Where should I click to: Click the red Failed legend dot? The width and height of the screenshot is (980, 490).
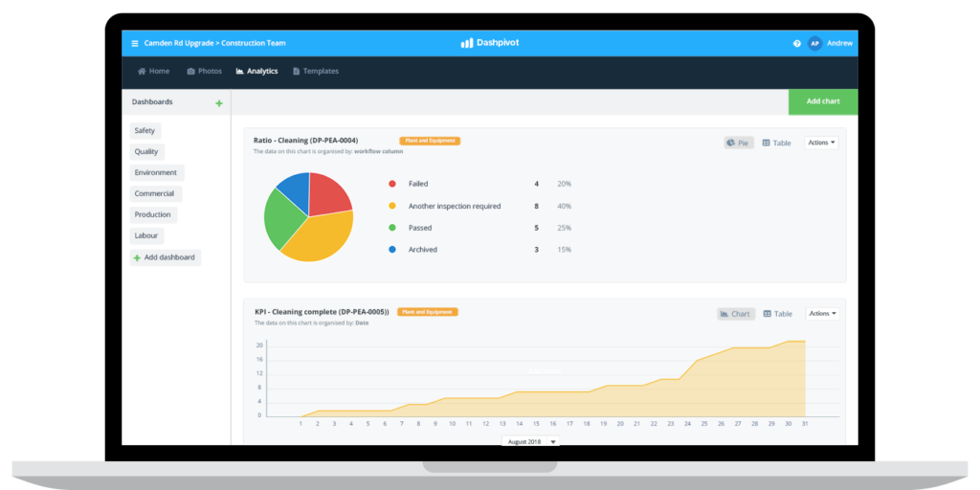(x=392, y=184)
